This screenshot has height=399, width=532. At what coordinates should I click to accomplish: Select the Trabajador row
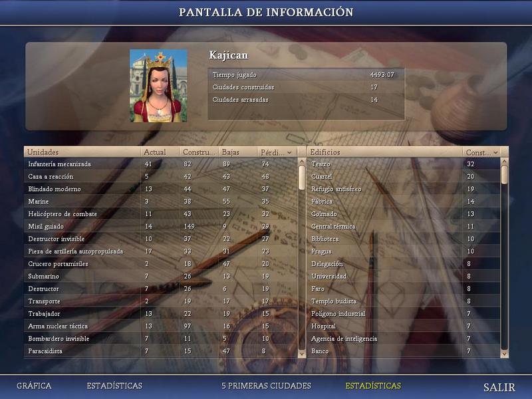(x=161, y=313)
